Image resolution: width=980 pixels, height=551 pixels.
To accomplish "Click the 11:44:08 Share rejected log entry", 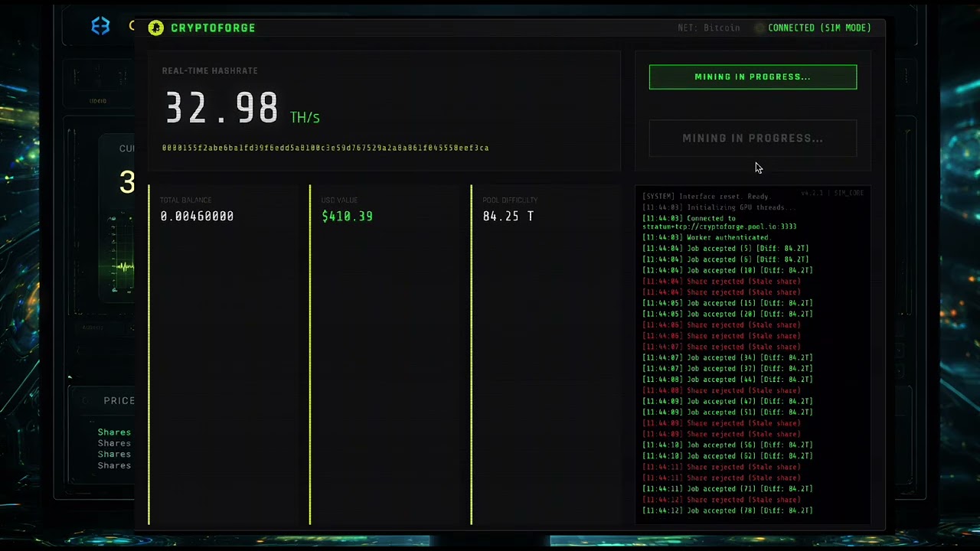I will coord(721,390).
